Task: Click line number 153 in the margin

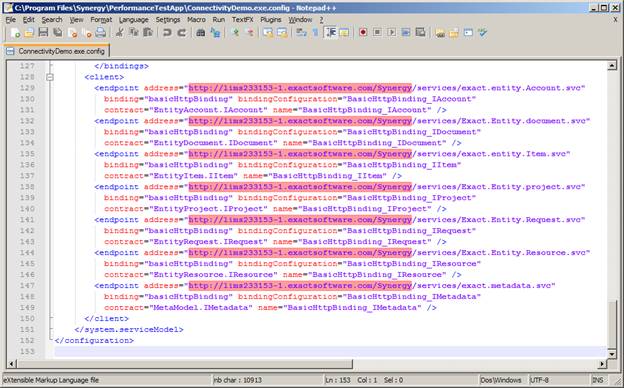Action: 27,351
